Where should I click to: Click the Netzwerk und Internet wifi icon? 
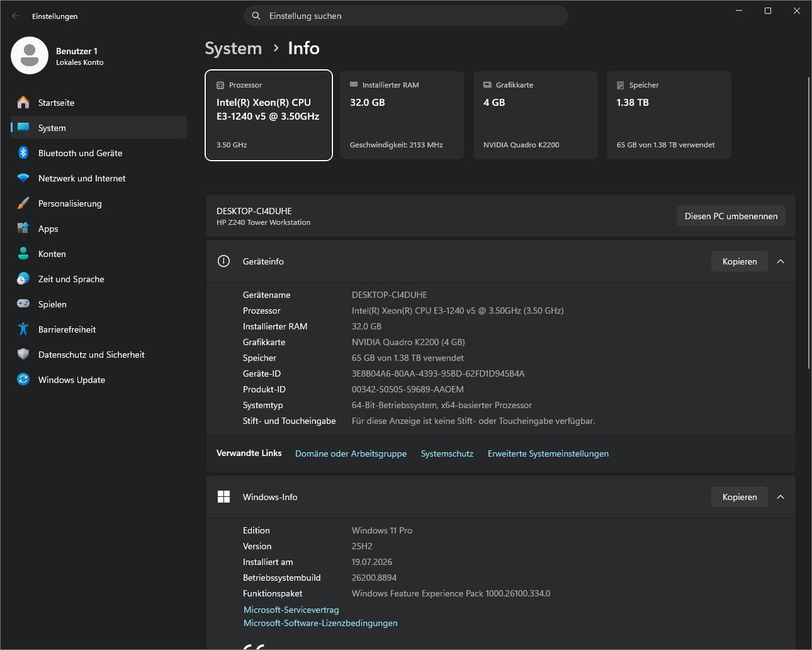pyautogui.click(x=23, y=178)
